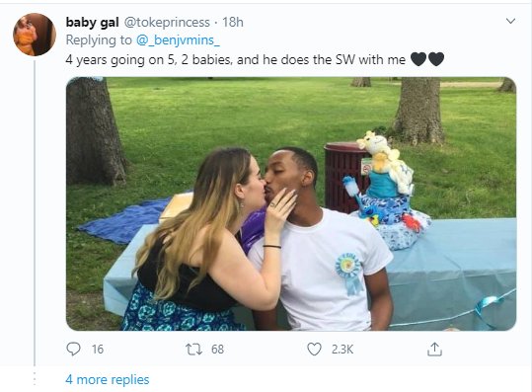Expand the tweet options chevron

(x=510, y=21)
